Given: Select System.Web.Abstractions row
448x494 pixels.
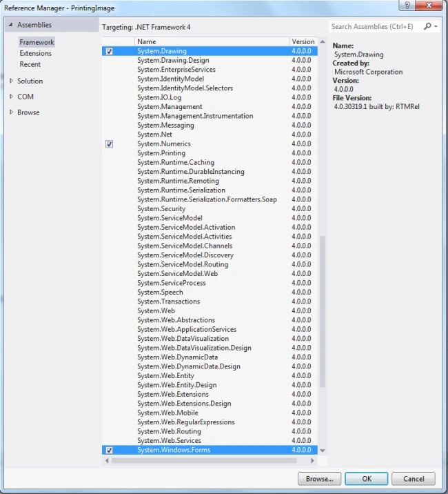Looking at the screenshot, I should (x=210, y=319).
